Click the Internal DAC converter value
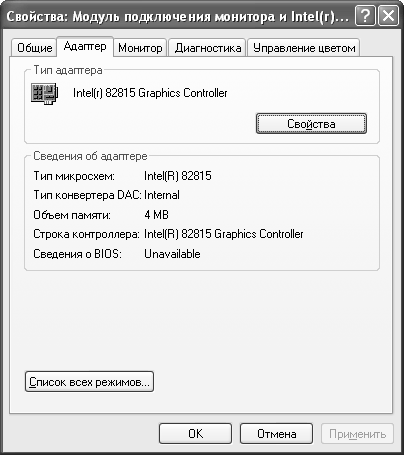 point(162,195)
